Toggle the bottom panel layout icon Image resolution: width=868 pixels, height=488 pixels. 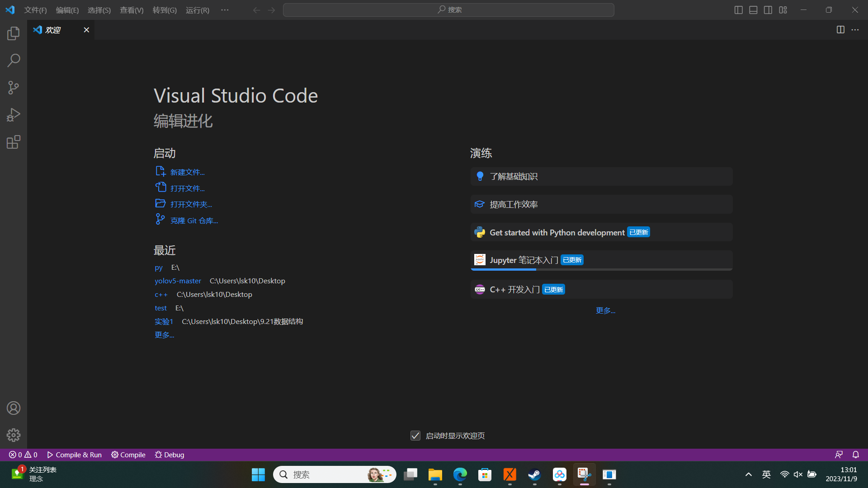click(753, 10)
